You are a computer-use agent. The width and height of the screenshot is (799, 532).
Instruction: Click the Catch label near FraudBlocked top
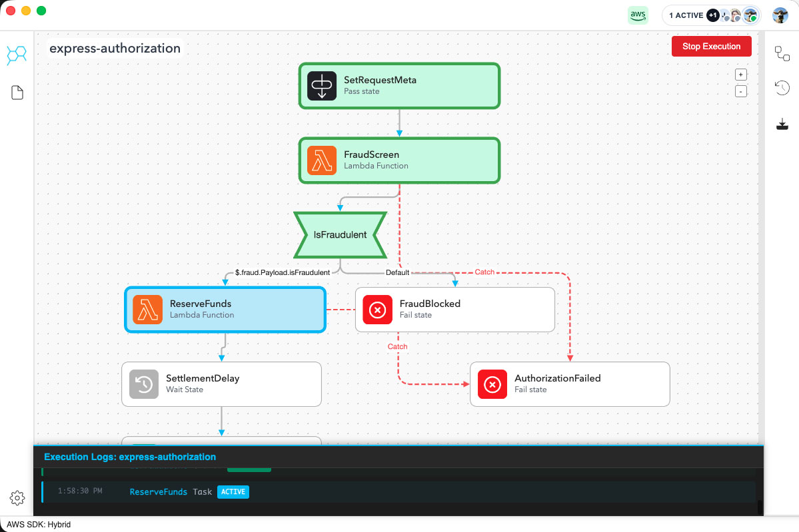coord(484,272)
